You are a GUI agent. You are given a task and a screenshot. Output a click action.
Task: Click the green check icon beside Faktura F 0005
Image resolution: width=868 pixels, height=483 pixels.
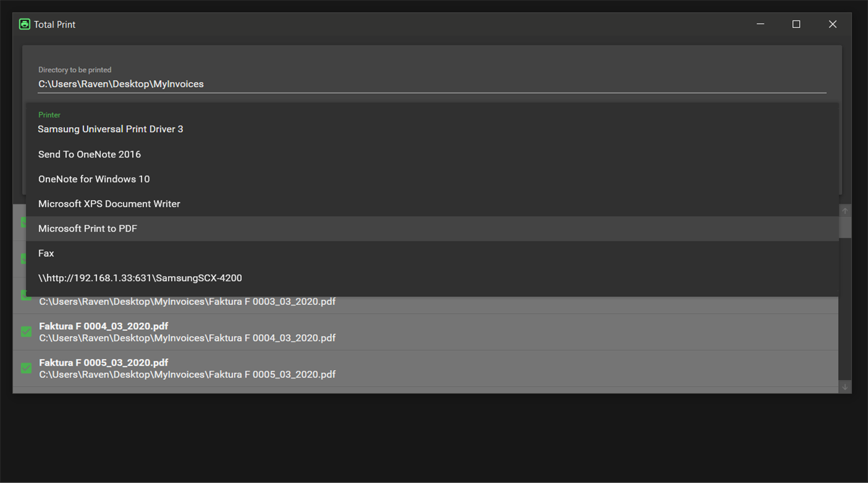pos(25,368)
